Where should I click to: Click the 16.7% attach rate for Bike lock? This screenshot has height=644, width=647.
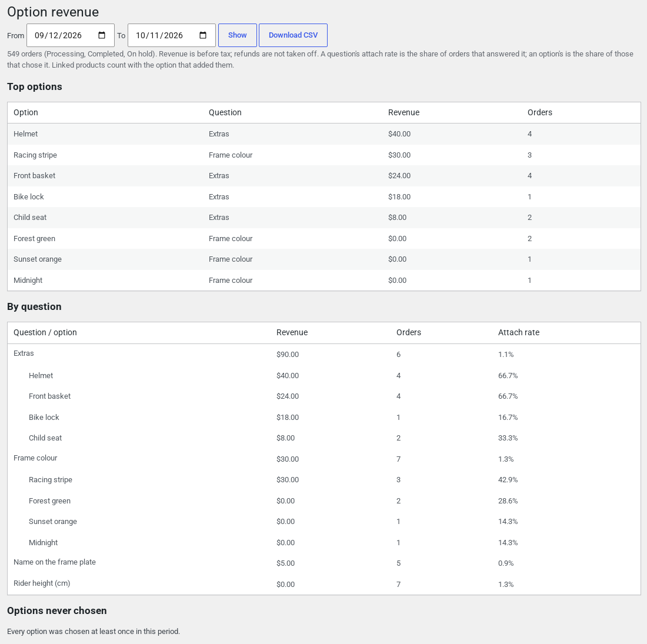pos(508,418)
